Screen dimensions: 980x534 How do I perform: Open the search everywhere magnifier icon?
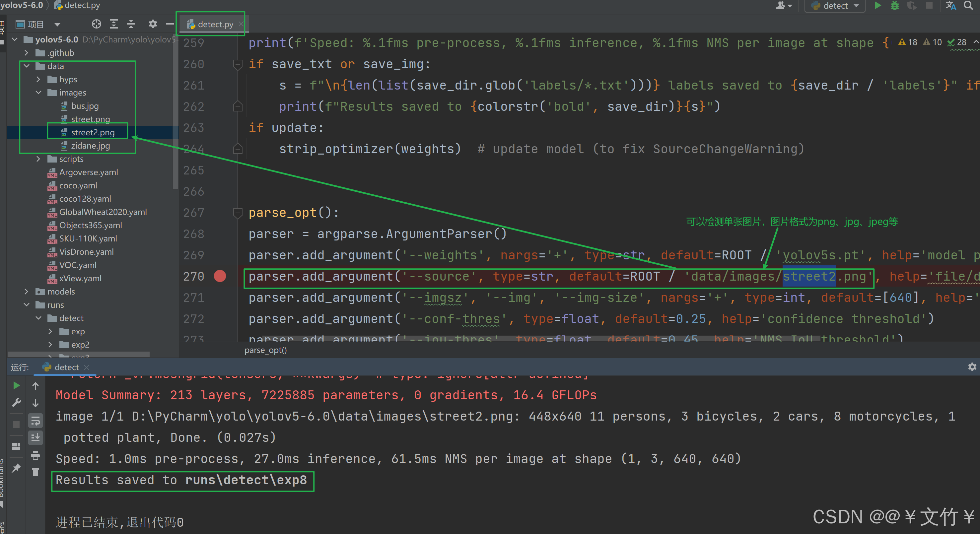(969, 6)
